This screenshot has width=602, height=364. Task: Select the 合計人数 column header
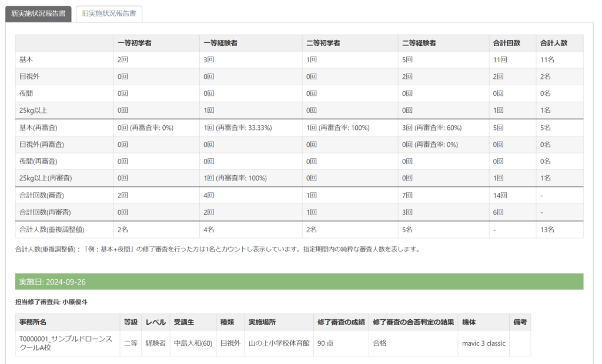coord(553,43)
